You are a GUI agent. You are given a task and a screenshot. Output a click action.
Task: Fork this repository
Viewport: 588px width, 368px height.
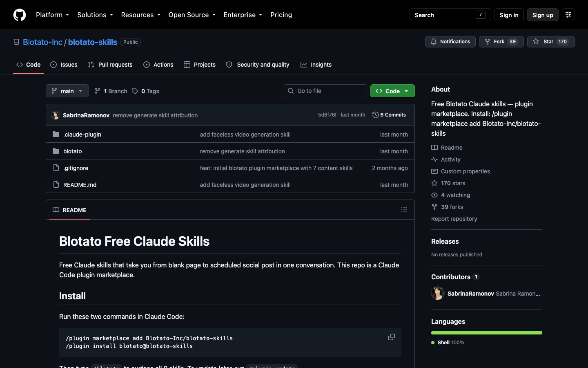[501, 42]
